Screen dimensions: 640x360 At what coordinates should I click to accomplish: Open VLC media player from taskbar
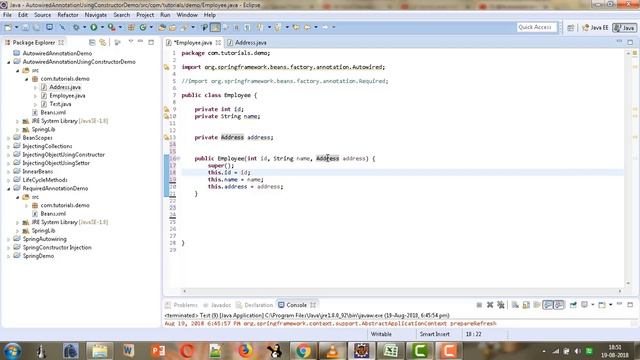[332, 351]
